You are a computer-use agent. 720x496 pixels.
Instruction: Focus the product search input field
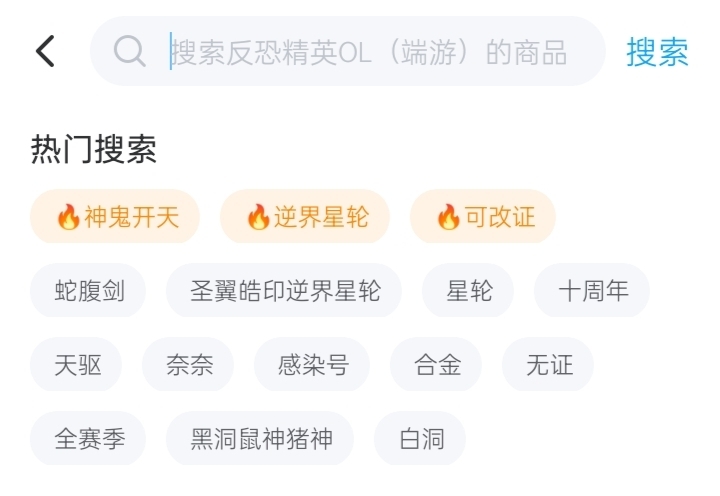click(x=368, y=51)
